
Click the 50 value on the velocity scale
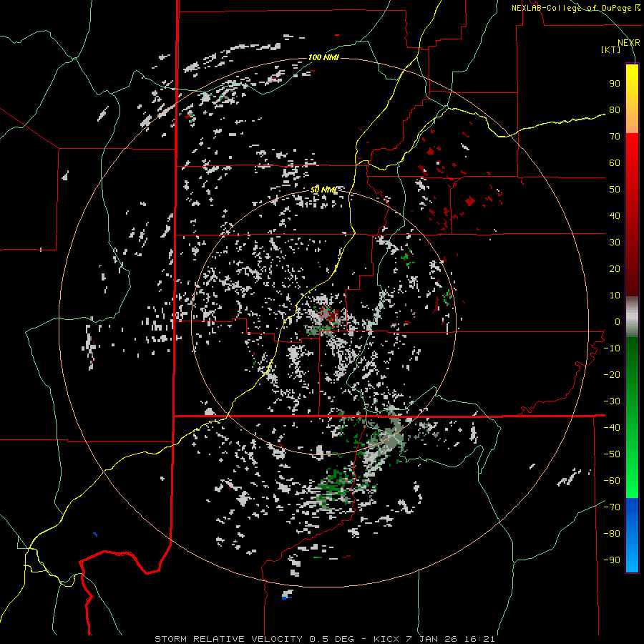pos(615,190)
